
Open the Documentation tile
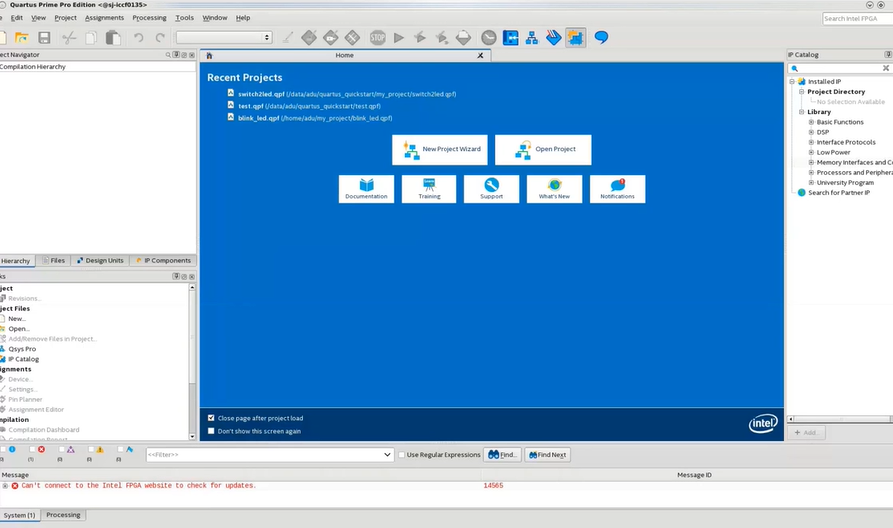pos(366,189)
